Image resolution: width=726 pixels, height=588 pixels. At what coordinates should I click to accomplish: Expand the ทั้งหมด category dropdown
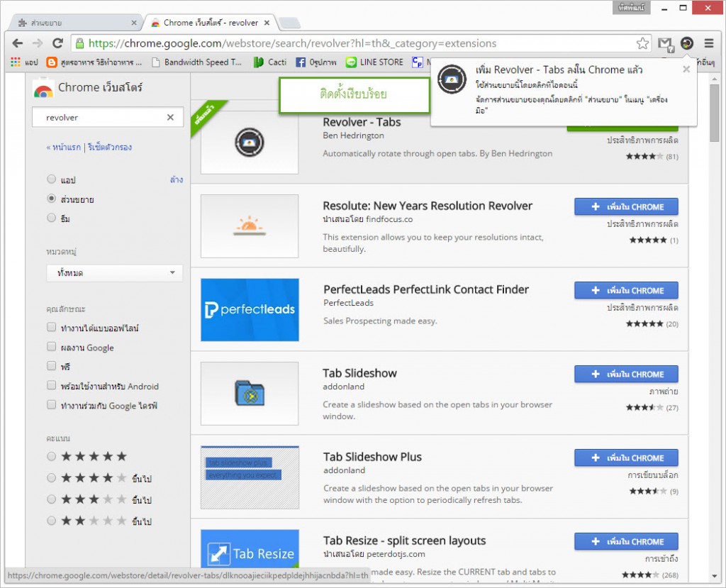[114, 273]
